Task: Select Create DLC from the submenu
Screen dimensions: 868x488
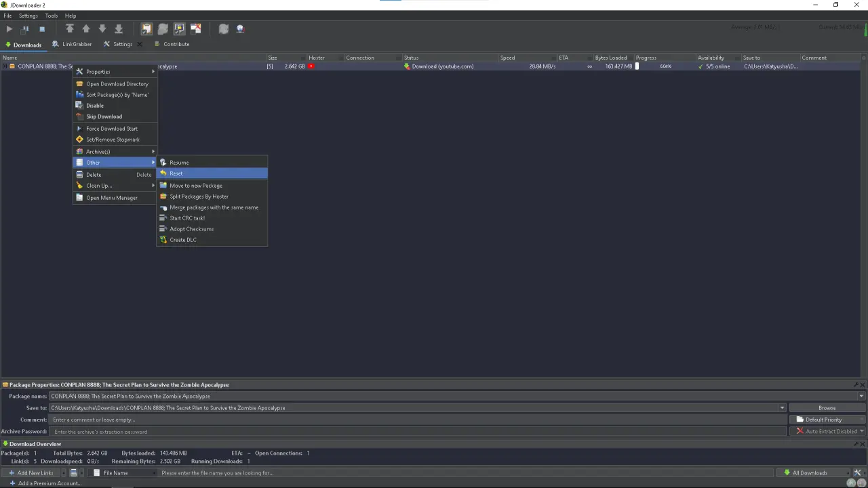Action: pyautogui.click(x=212, y=240)
